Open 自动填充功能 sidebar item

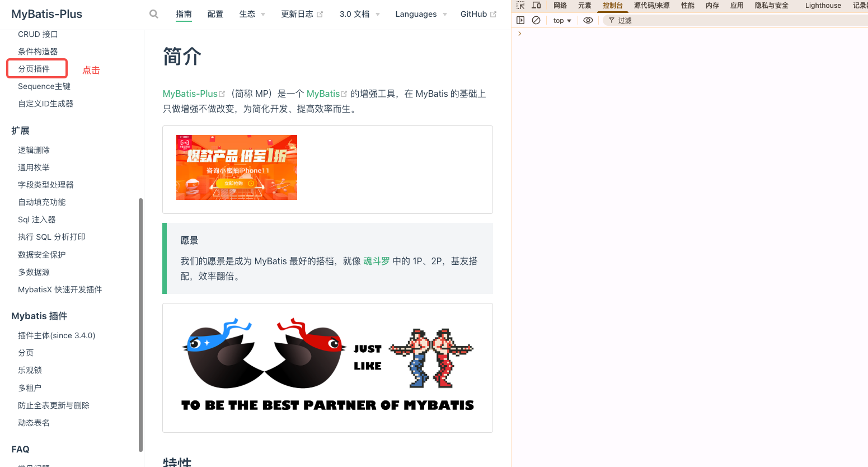click(x=42, y=202)
